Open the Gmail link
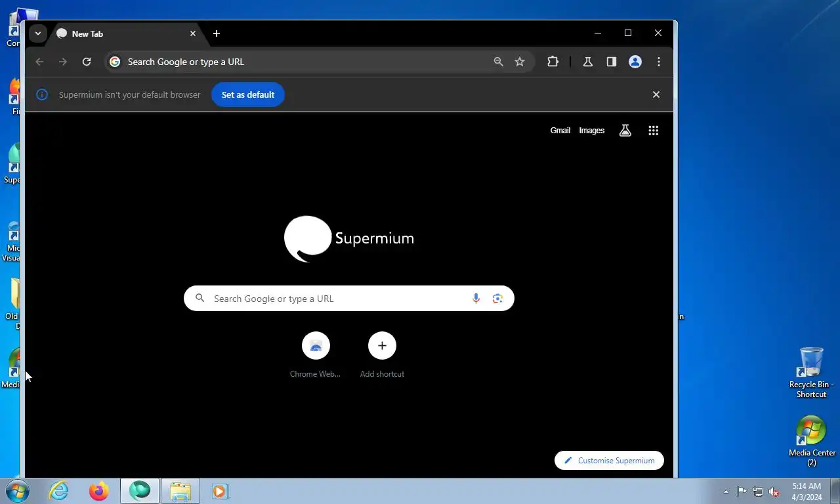Image resolution: width=840 pixels, height=504 pixels. (x=560, y=131)
